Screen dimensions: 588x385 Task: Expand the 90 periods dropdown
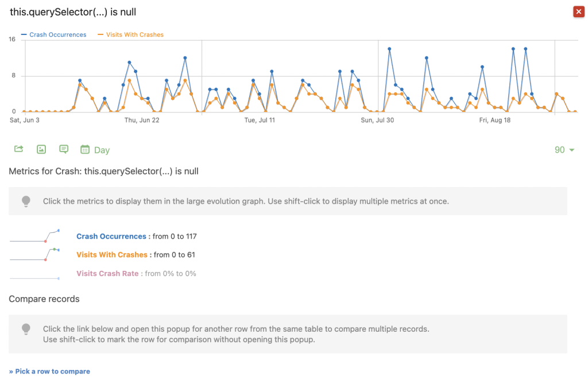[564, 150]
